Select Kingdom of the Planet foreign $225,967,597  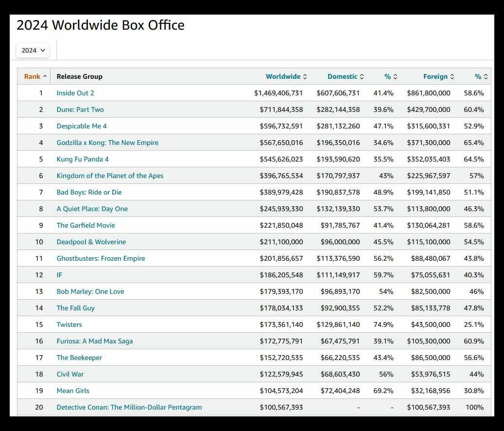429,176
